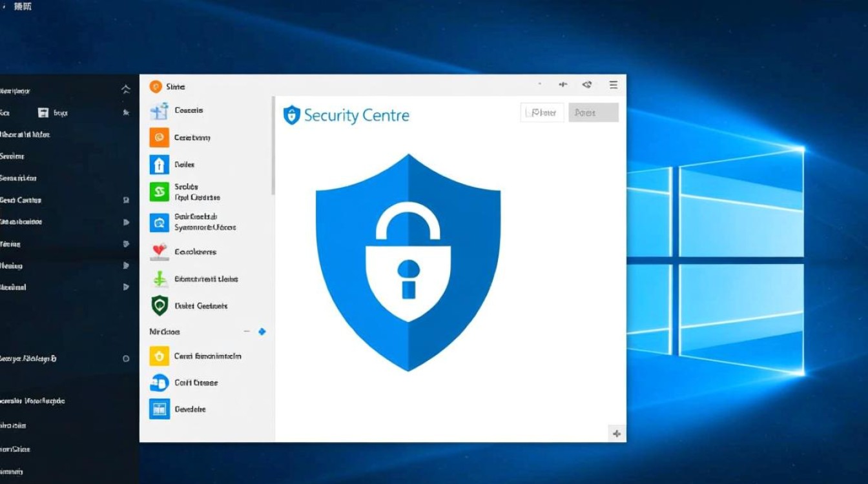Screen dimensions: 868x484
Task: Click the white outlined button beside Security Centre
Action: tap(542, 113)
